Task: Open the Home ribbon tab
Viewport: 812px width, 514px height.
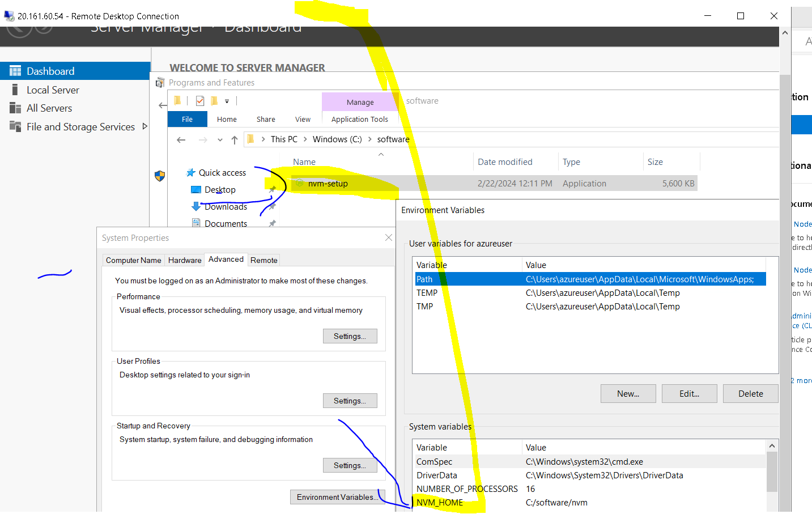Action: (227, 119)
